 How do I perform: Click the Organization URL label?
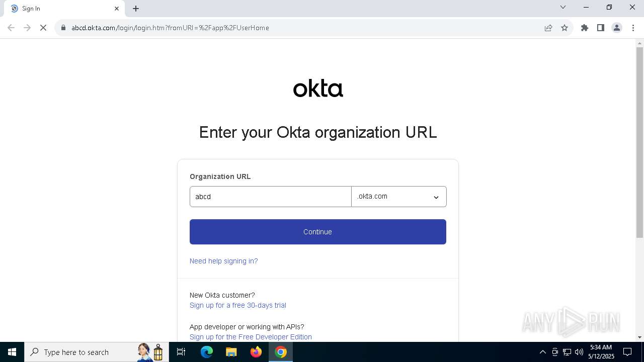point(220,176)
